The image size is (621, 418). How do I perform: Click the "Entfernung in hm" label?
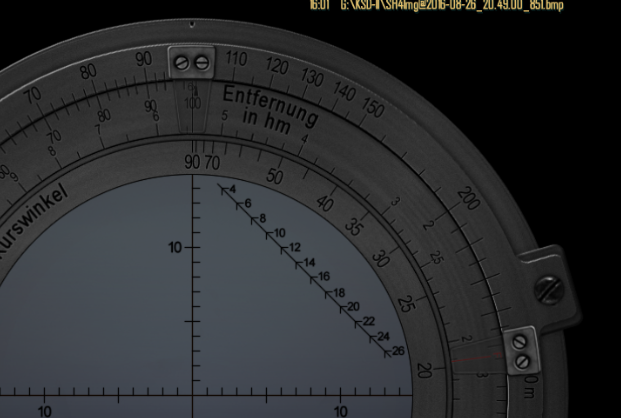point(269,109)
